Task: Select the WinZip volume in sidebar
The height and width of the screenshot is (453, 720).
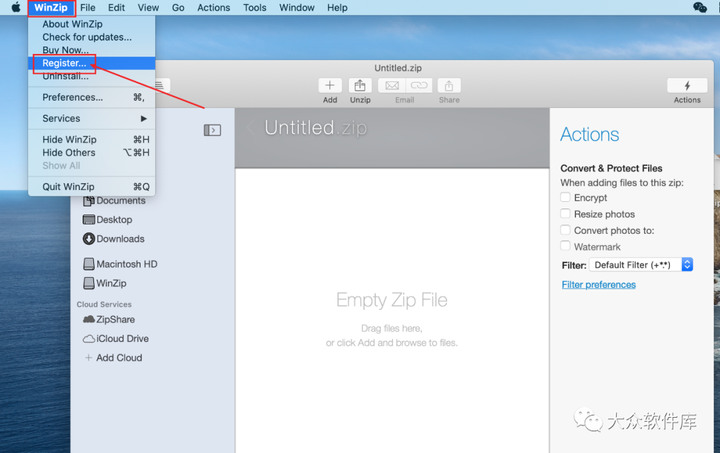Action: (105, 283)
